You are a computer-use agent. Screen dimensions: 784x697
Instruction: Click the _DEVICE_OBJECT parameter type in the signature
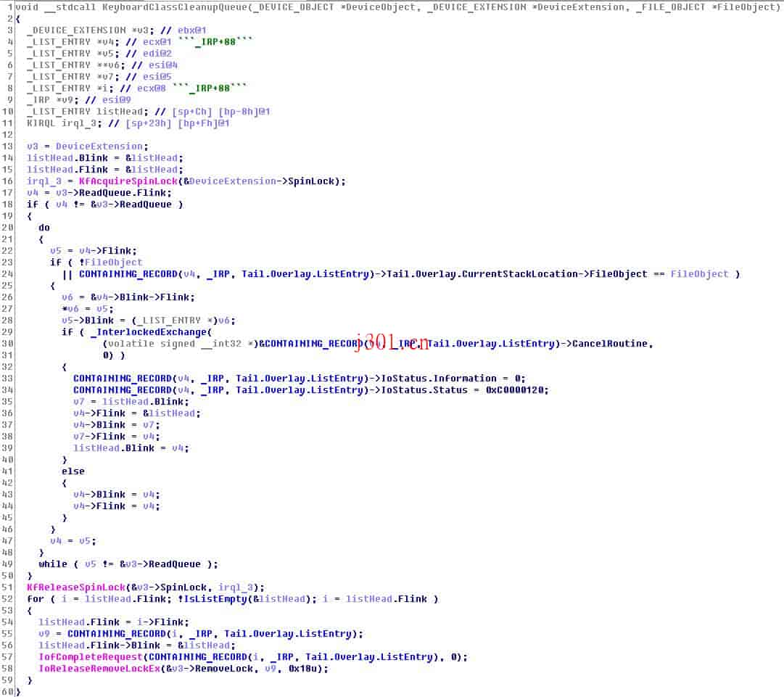tap(295, 7)
